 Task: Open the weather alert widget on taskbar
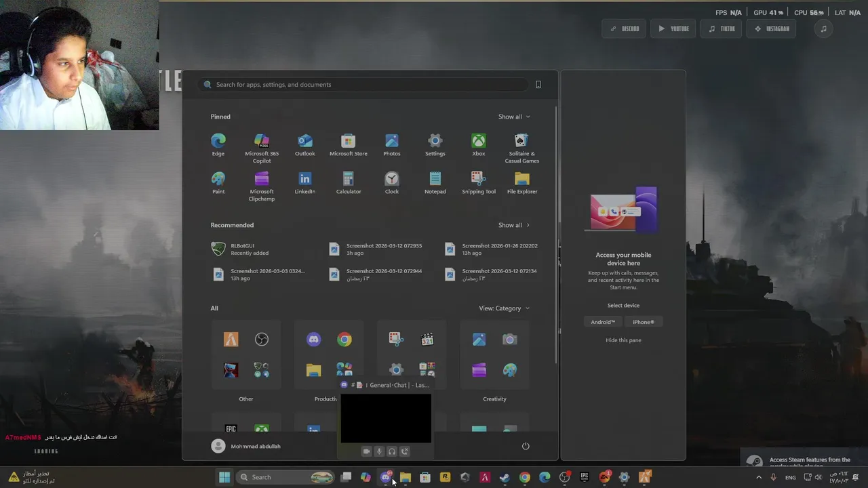click(31, 477)
